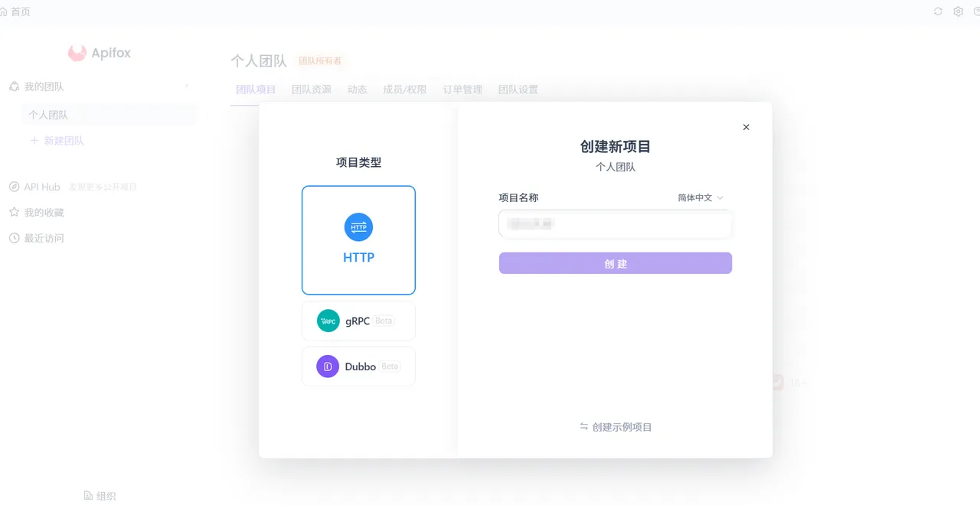Click the star icon beside 我的收藏

click(x=14, y=212)
